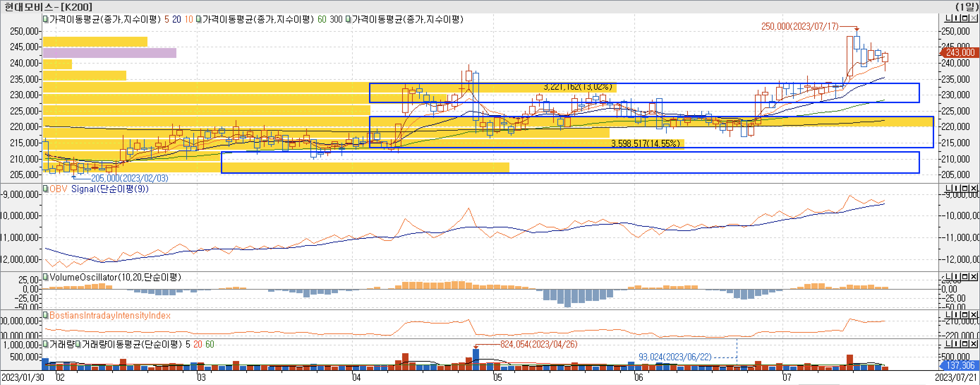Click the L scale icon on volume panel
This screenshot has width=980, height=385.
(x=948, y=344)
